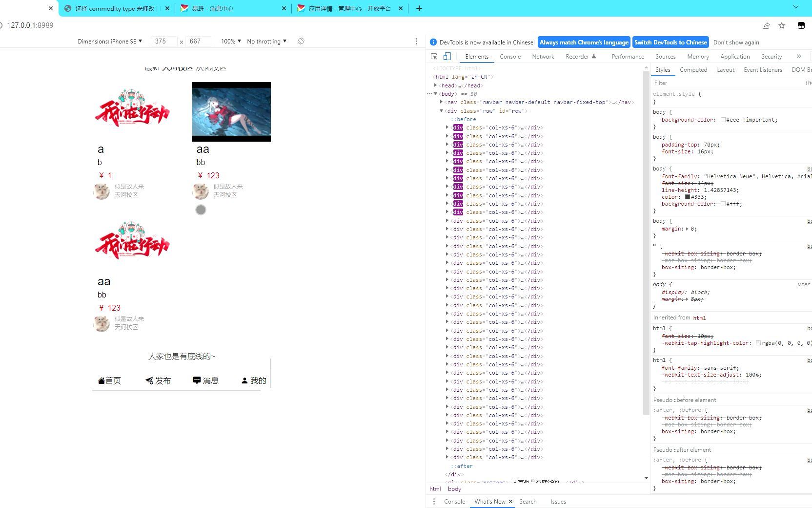Expand the nav navbar-fixed-top element

tap(441, 102)
